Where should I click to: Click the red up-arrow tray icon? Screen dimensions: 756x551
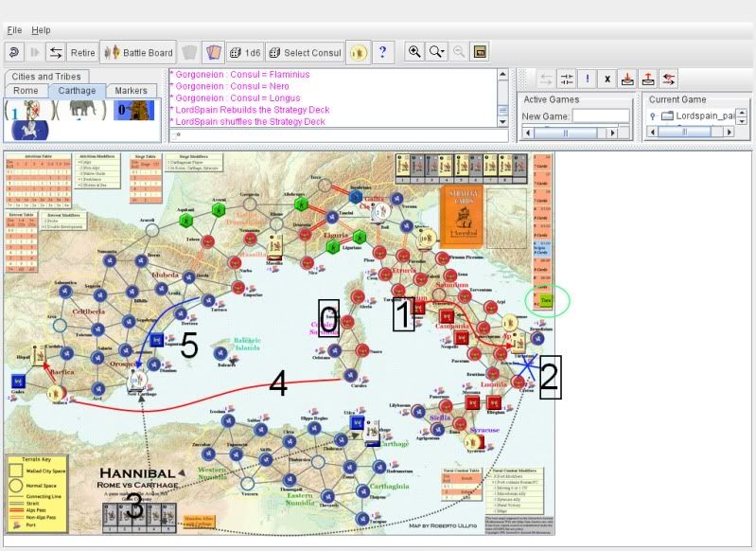click(648, 79)
